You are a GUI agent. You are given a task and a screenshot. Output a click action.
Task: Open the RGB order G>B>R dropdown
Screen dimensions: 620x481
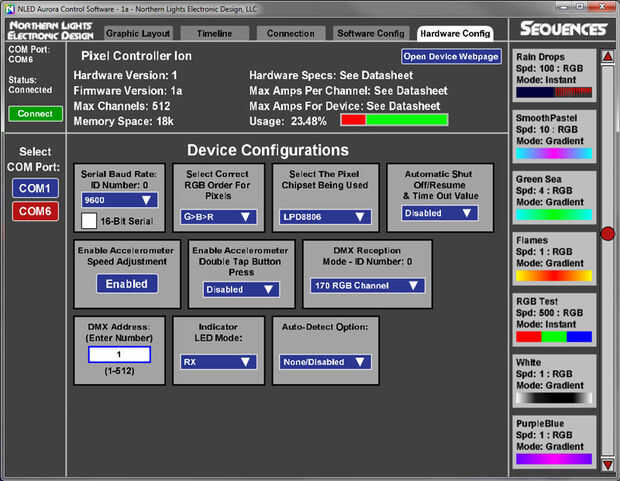pyautogui.click(x=218, y=217)
